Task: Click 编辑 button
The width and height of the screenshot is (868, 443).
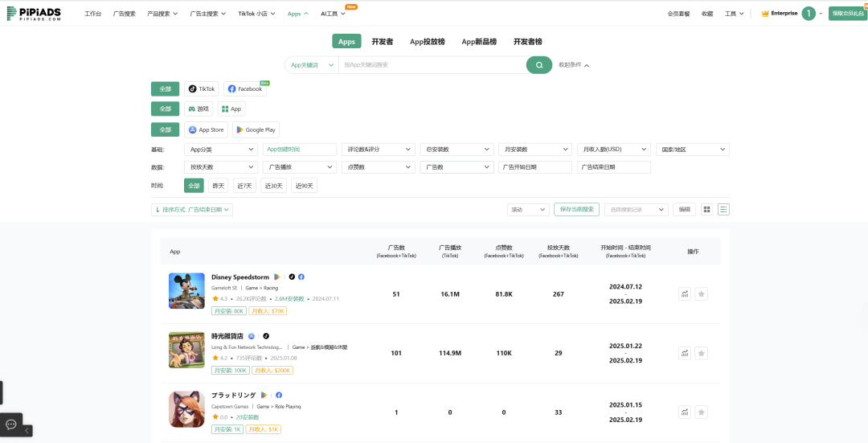Action: point(685,209)
